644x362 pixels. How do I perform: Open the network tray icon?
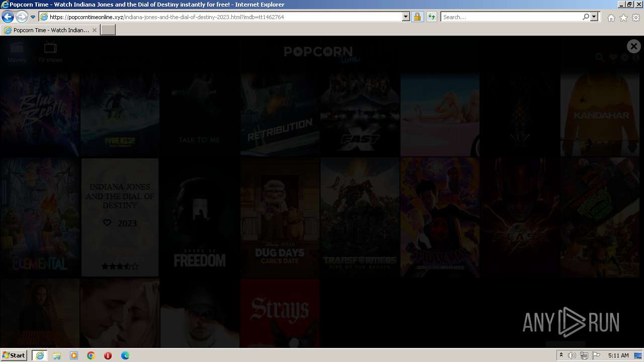pos(584,355)
